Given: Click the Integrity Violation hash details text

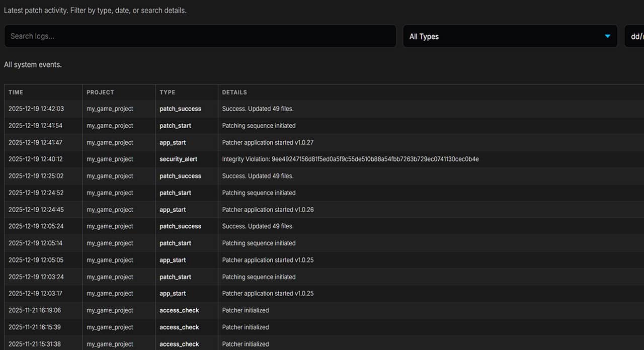Looking at the screenshot, I should pos(351,159).
